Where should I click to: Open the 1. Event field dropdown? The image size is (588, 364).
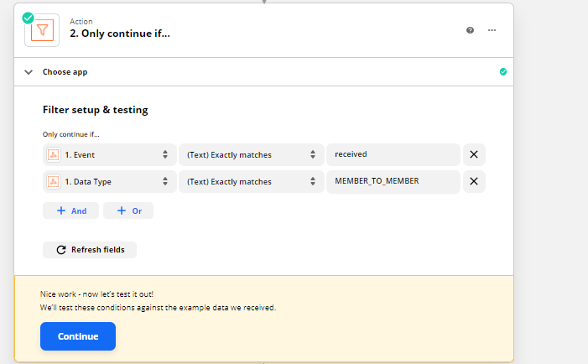point(110,155)
